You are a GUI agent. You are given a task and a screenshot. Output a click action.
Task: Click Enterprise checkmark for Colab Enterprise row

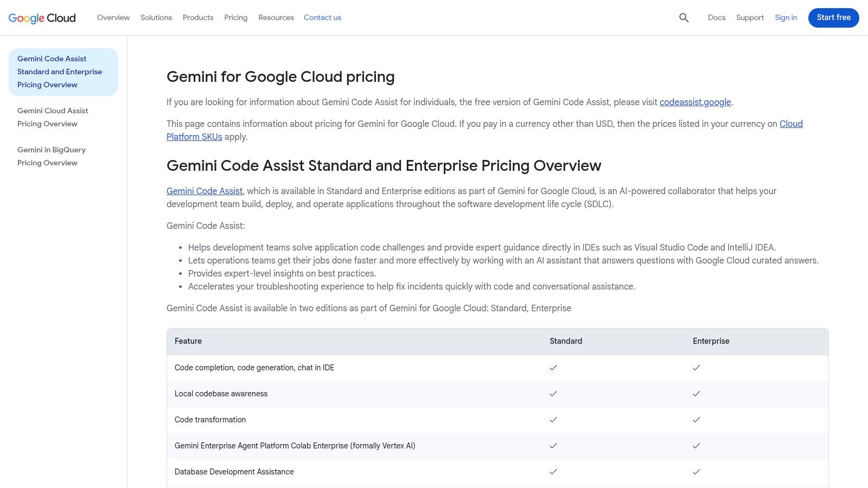(697, 446)
